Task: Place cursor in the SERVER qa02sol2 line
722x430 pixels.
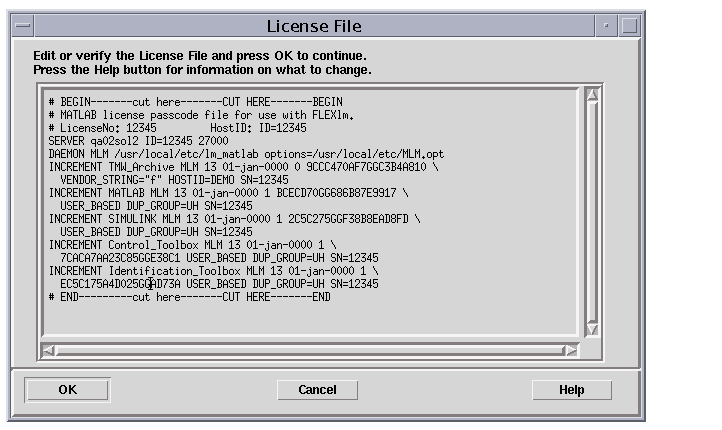Action: tap(139, 141)
